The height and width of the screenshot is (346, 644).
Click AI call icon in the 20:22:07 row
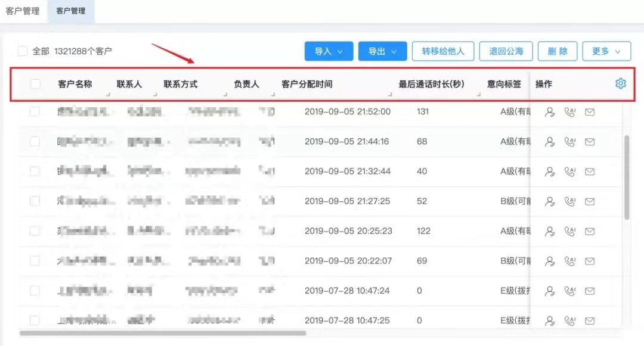(569, 261)
